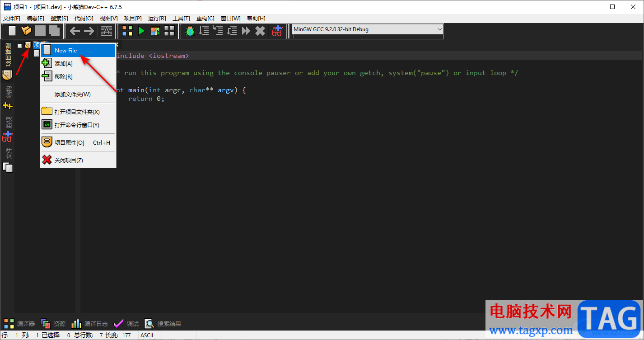This screenshot has width=644, height=340.
Task: Open the 视图[V] menu
Action: pyautogui.click(x=108, y=19)
